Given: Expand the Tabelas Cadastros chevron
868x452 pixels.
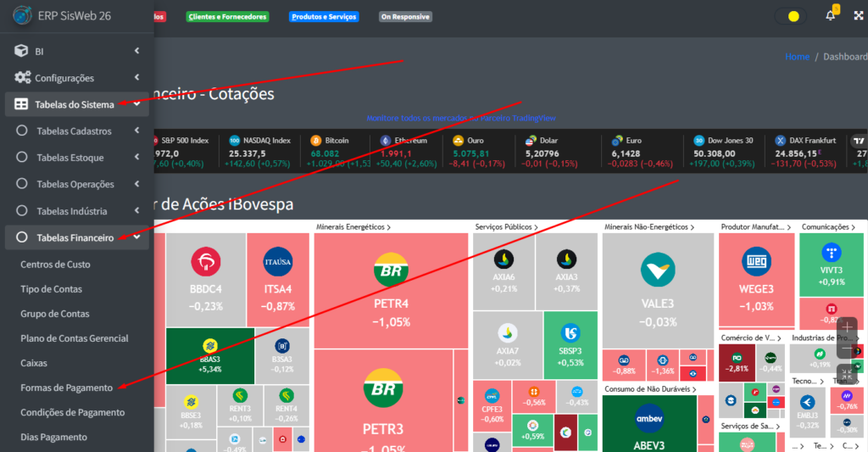Looking at the screenshot, I should click(x=136, y=131).
